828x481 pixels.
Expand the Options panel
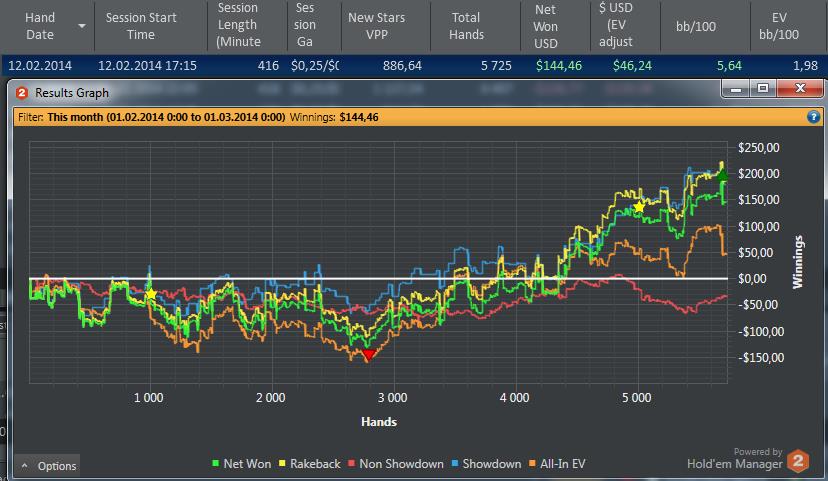click(48, 466)
